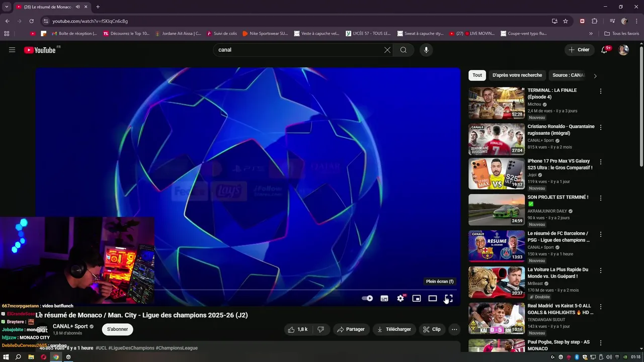Image resolution: width=644 pixels, height=362 pixels.
Task: Open options for TERMINAL : LA FINALE
Action: (600, 92)
